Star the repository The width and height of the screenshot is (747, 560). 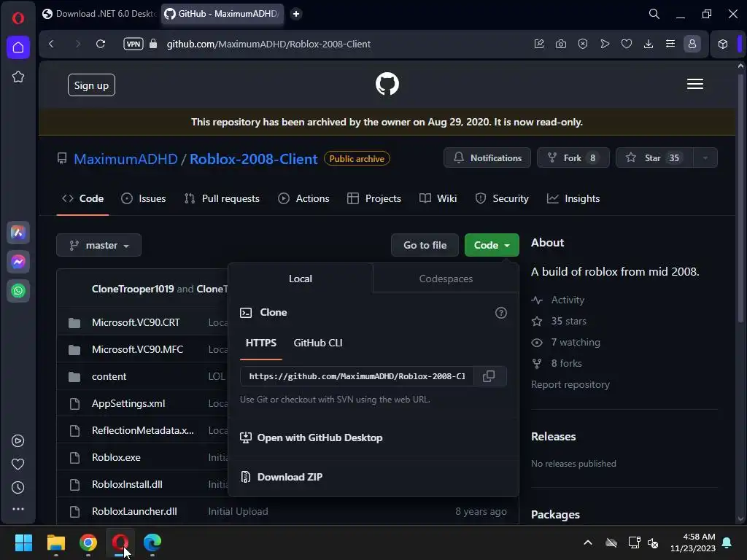tap(654, 157)
